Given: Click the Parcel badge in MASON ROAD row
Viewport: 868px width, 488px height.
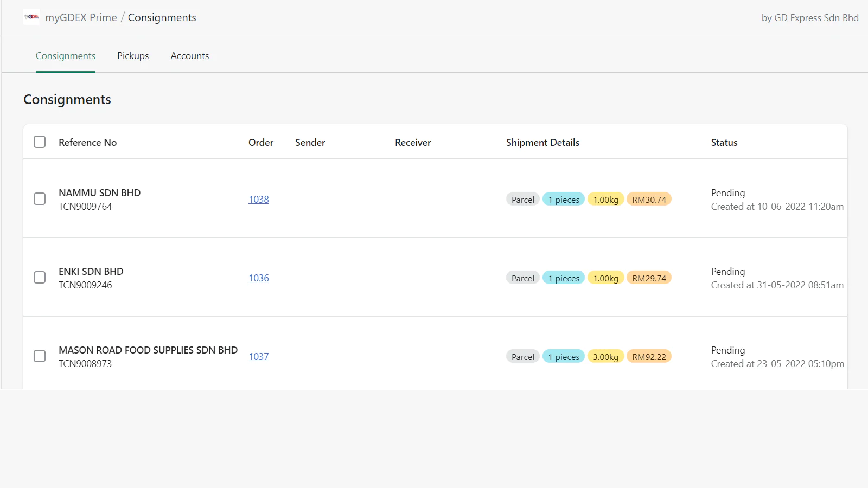Looking at the screenshot, I should click(x=523, y=357).
